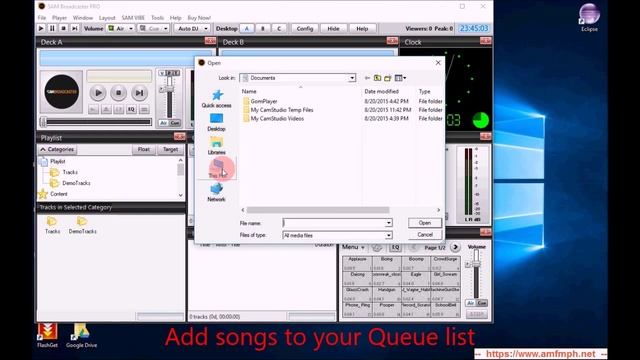Image resolution: width=640 pixels, height=360 pixels.
Task: Click the Float button in Playlist
Action: pos(144,149)
